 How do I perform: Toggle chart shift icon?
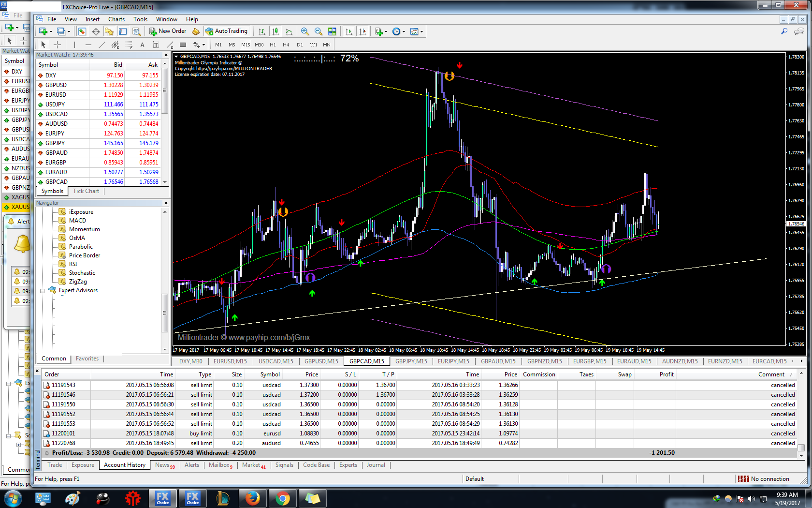point(362,31)
